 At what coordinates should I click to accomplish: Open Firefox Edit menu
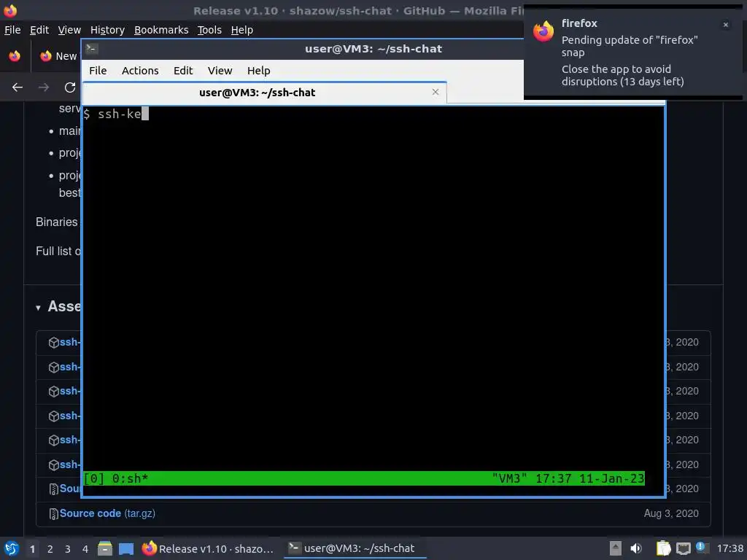[x=39, y=30]
